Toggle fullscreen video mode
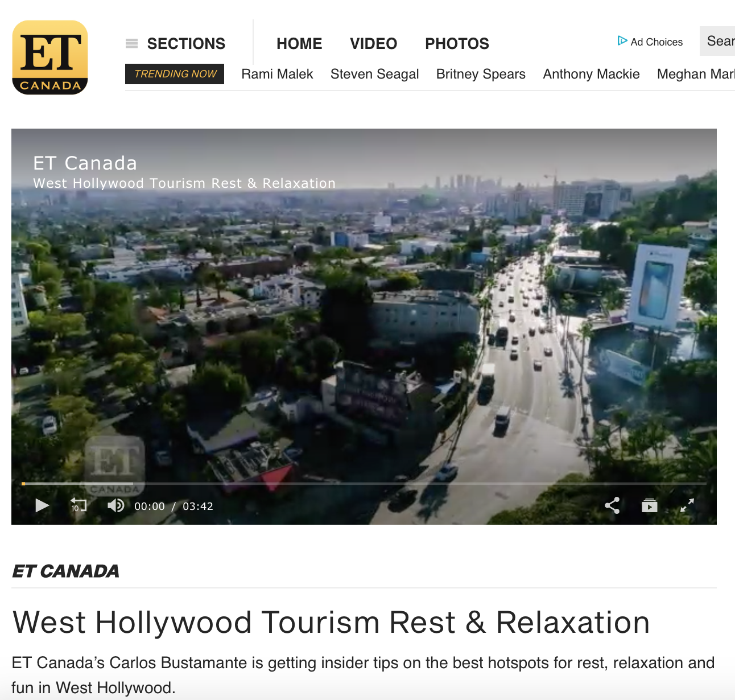Image resolution: width=735 pixels, height=700 pixels. click(687, 505)
